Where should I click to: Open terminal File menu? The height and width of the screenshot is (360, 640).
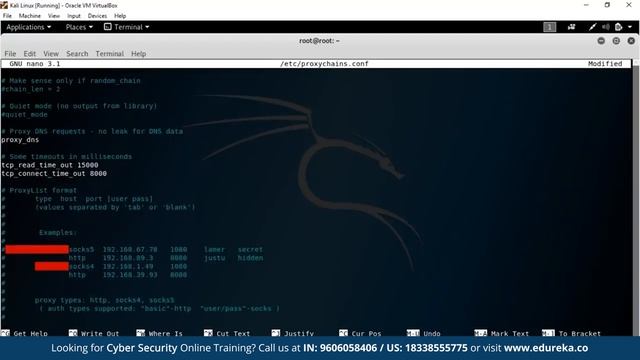tap(10, 53)
